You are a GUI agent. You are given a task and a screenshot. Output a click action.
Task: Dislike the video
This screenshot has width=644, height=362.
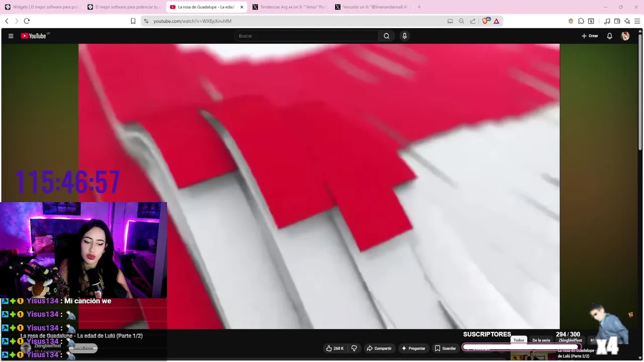coord(354,348)
